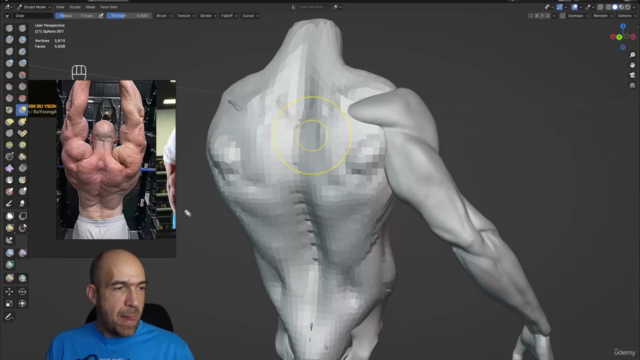Screen dimensions: 640x360
Task: Expand the Brush settings dropdown
Action: [x=164, y=16]
